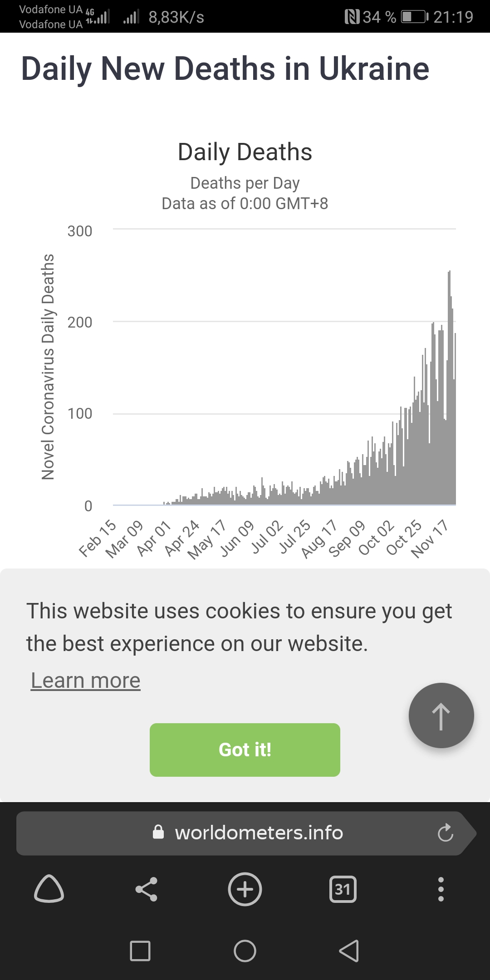The height and width of the screenshot is (980, 490).
Task: Tap the Alice assistant icon
Action: pos(49,889)
